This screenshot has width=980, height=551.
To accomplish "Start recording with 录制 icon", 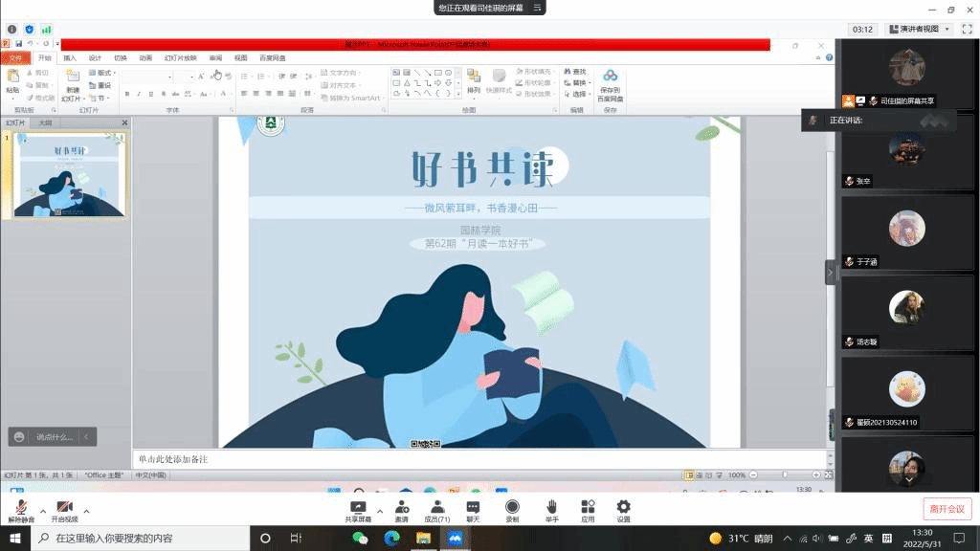I will point(512,508).
